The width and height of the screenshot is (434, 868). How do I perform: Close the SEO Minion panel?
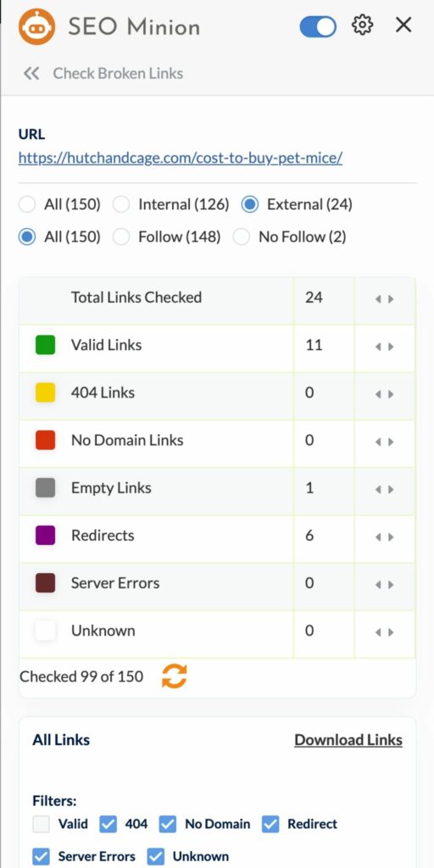pos(403,25)
